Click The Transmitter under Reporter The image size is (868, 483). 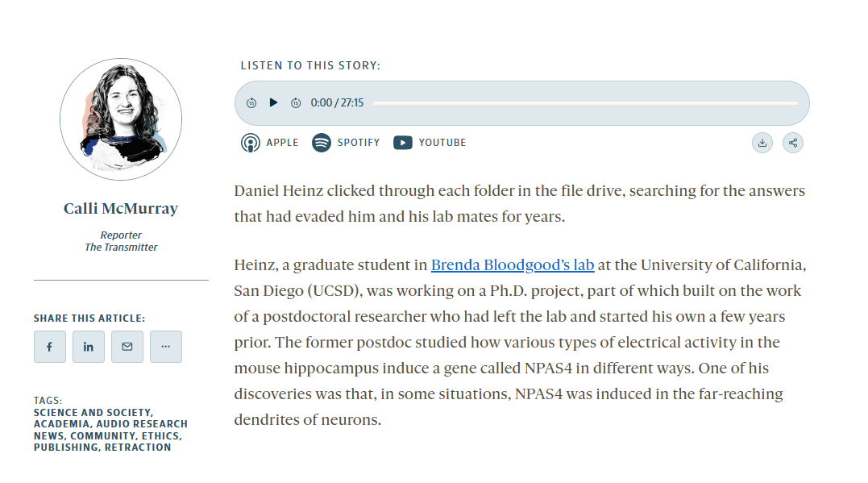pyautogui.click(x=121, y=248)
